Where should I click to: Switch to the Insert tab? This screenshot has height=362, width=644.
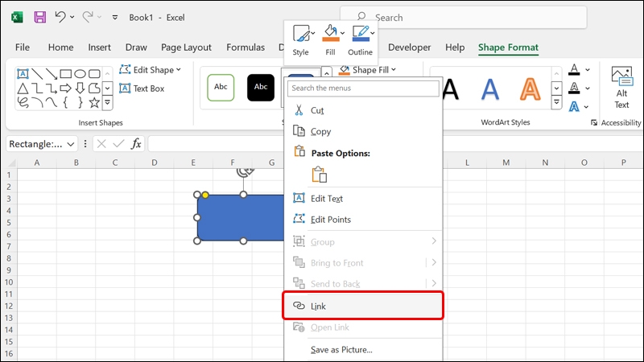pyautogui.click(x=99, y=47)
